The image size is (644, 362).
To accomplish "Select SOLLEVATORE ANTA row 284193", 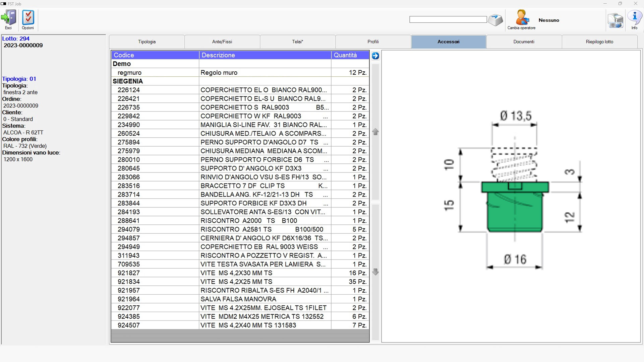I will click(x=240, y=212).
